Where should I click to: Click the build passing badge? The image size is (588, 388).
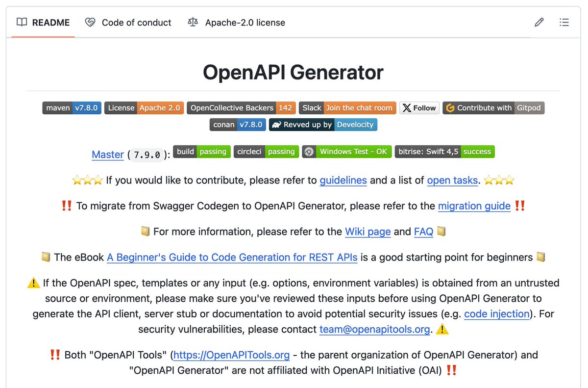click(x=202, y=152)
